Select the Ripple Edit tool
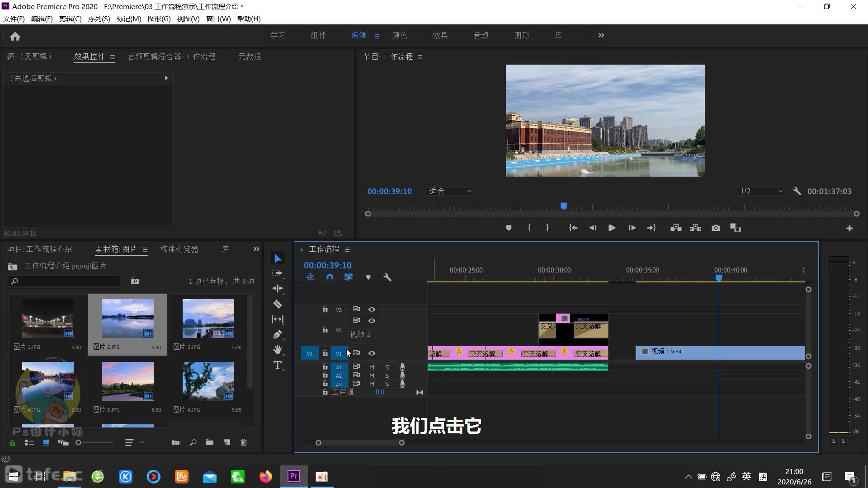 [x=278, y=288]
